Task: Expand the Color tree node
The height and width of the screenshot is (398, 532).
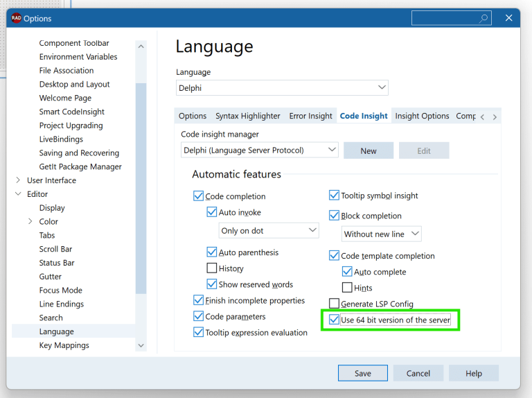Action: tap(30, 221)
